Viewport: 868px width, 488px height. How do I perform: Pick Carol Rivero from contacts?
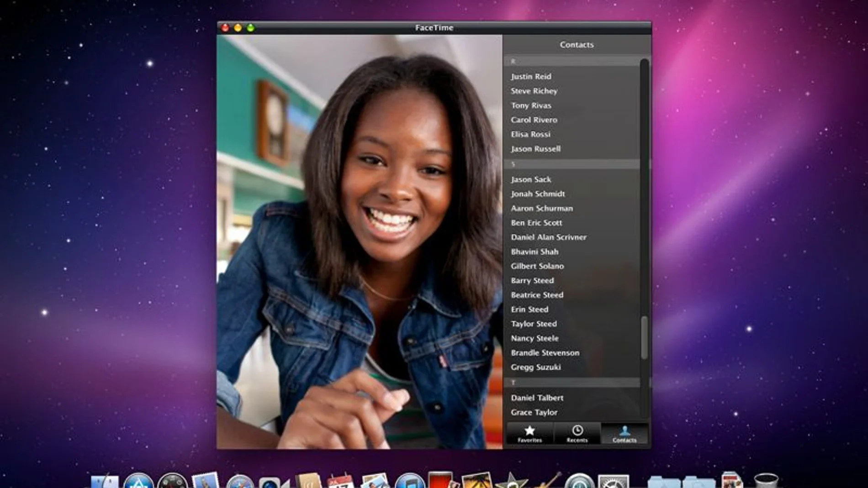click(x=534, y=120)
